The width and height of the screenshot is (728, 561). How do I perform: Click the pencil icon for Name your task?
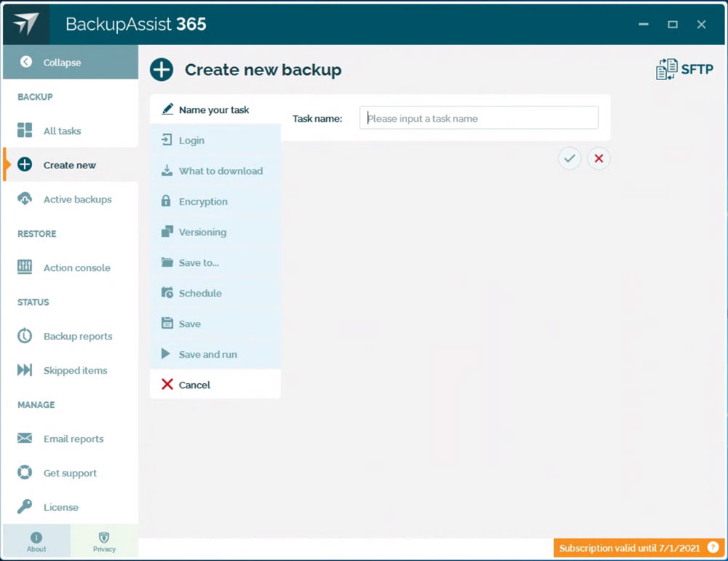point(167,109)
